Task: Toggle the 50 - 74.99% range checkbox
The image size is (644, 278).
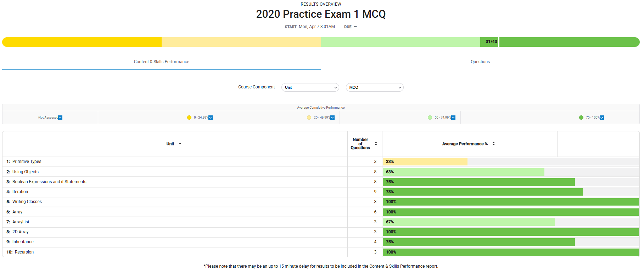Action: [453, 118]
